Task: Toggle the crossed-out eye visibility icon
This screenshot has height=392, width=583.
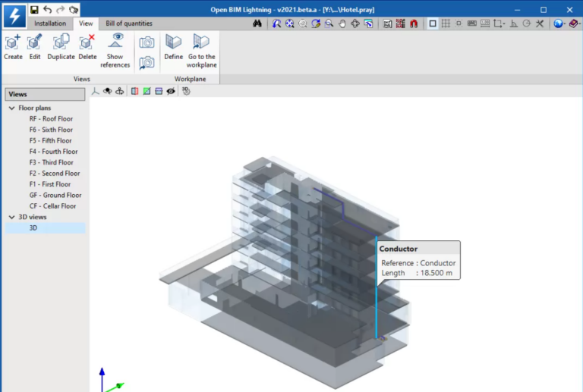Action: pyautogui.click(x=171, y=91)
